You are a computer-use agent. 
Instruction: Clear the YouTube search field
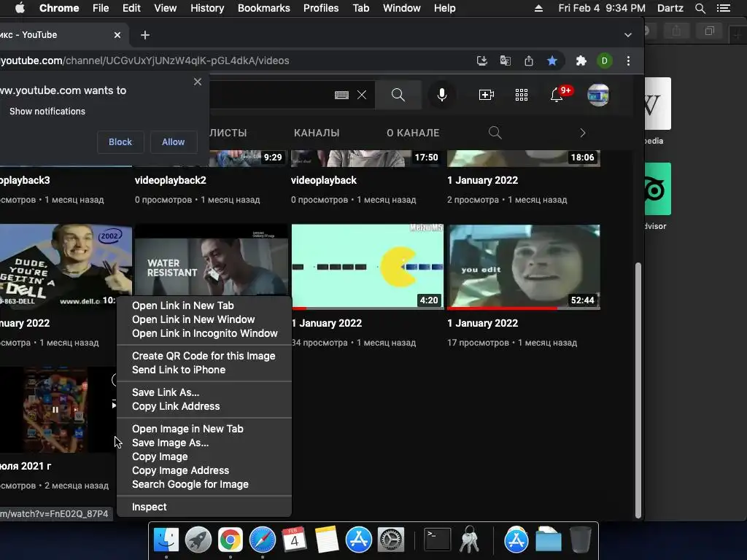tap(362, 95)
